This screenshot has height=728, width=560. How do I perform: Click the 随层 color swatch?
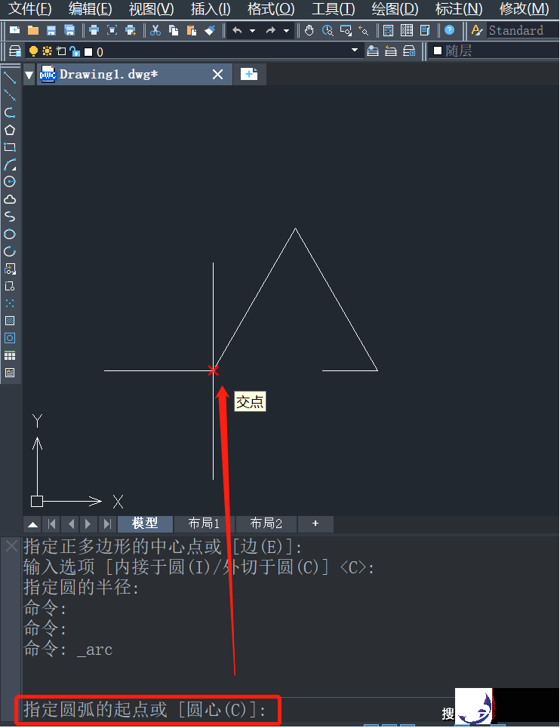point(438,51)
